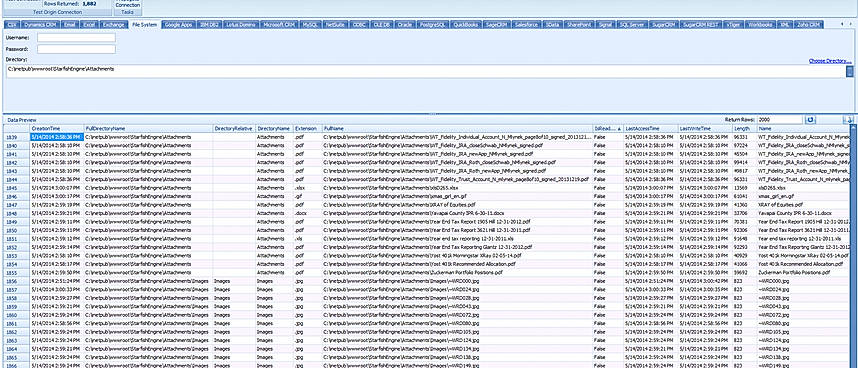Select the Microsoft CRM tab
Image resolution: width=858 pixels, height=368 pixels.
[279, 25]
